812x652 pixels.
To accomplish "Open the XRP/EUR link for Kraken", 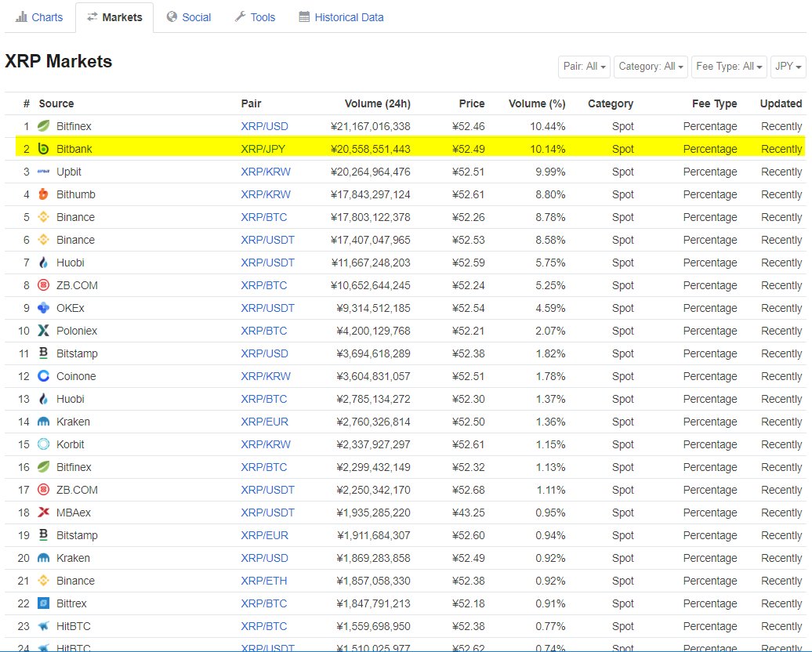I will 265,422.
